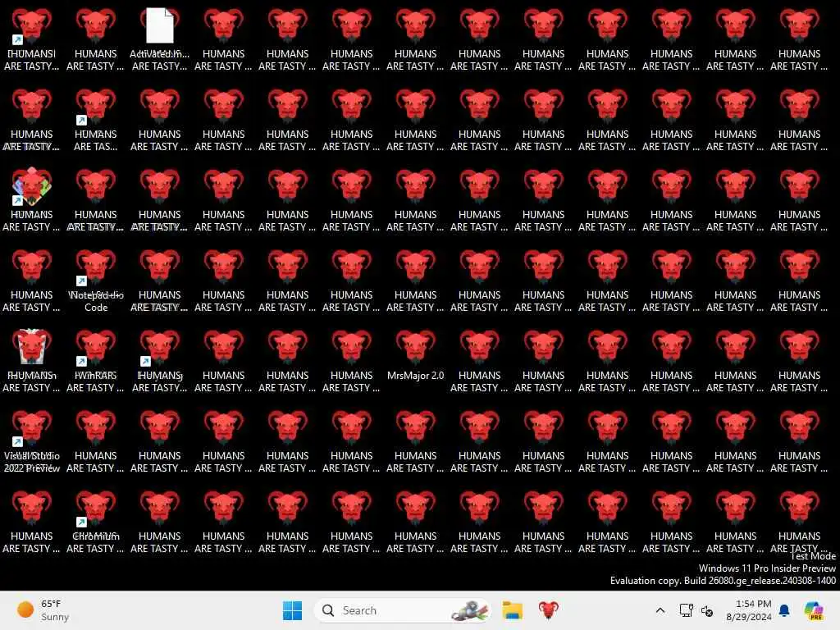The height and width of the screenshot is (630, 840).
Task: Open the network status tray icon
Action: pos(686,610)
